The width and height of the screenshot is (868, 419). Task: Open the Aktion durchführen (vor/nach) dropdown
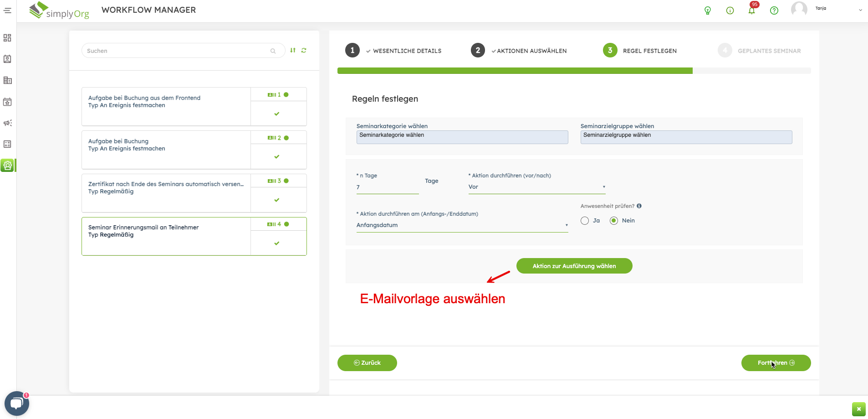point(536,187)
